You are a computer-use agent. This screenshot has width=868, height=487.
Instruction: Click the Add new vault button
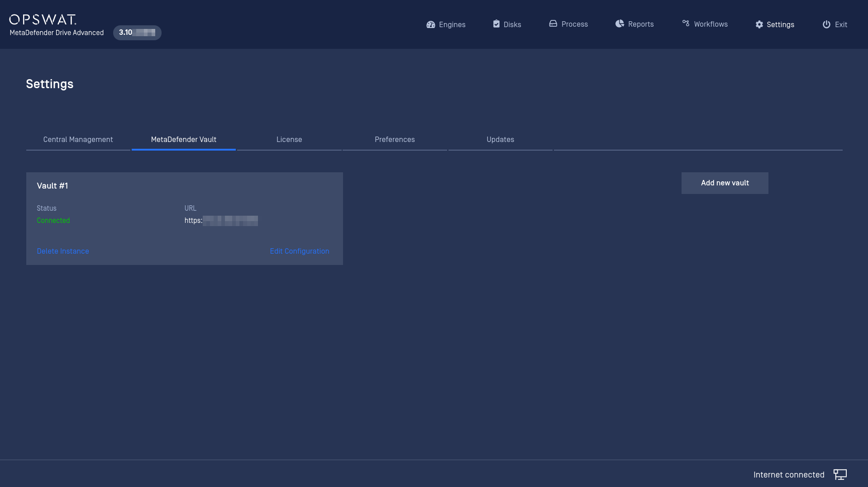725,183
